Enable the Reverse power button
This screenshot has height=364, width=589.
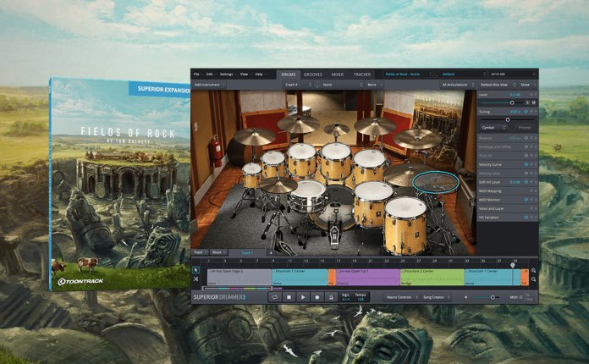[x=526, y=138]
